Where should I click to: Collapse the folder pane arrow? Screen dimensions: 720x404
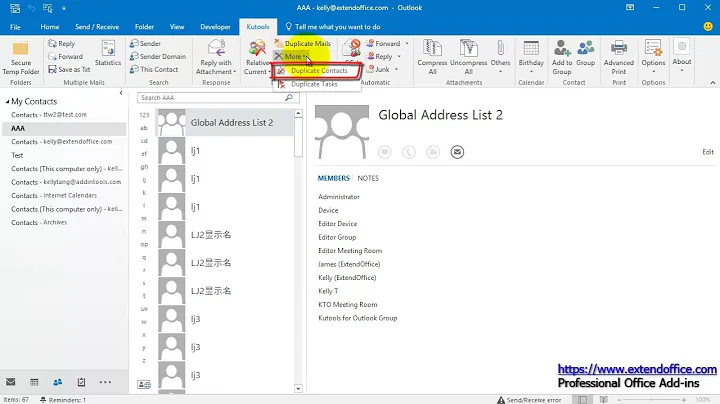point(121,93)
